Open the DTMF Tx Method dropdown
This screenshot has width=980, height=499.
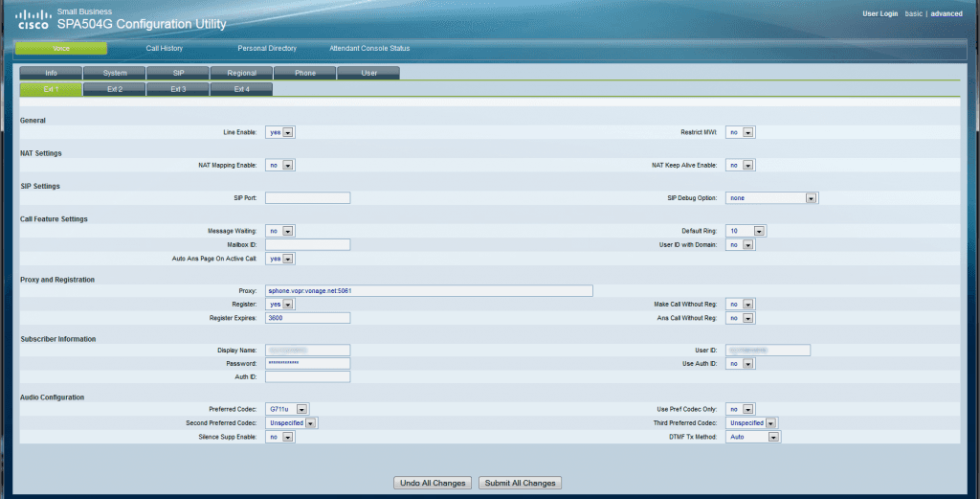point(754,437)
